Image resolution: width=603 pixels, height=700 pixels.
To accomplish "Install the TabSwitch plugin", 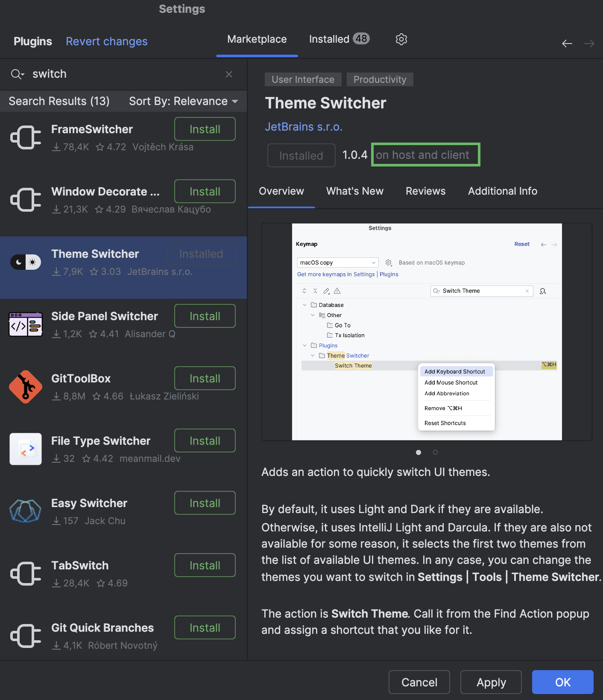I will pyautogui.click(x=205, y=565).
